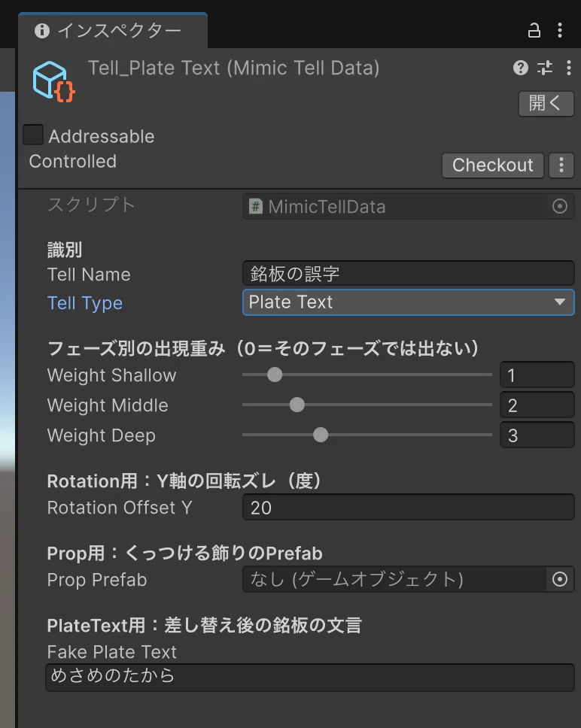Click the Mimic Tell Data asset icon

(x=53, y=82)
